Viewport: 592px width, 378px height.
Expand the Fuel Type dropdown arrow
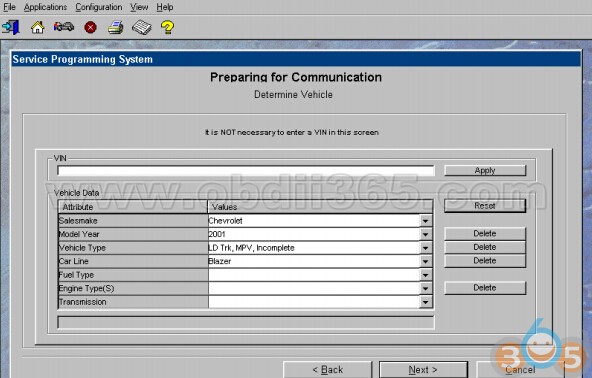click(x=425, y=275)
